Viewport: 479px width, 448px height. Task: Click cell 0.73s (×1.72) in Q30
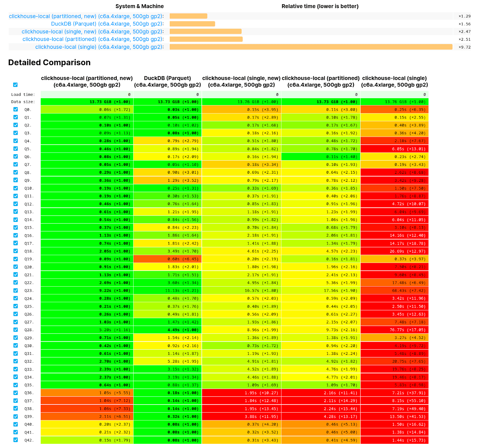[242, 345]
